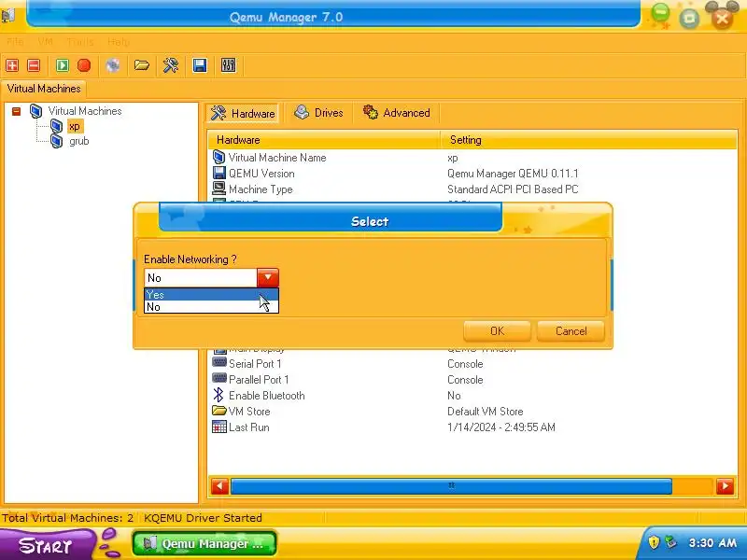The height and width of the screenshot is (560, 747).
Task: Click the horizontal scrollbar right arrow
Action: click(x=726, y=486)
